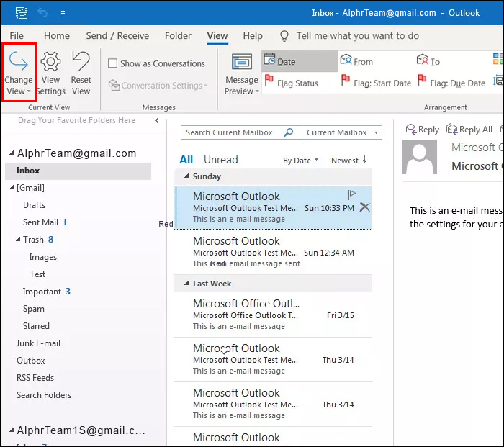Switch to the Home tab
The image size is (504, 447).
[x=57, y=35]
